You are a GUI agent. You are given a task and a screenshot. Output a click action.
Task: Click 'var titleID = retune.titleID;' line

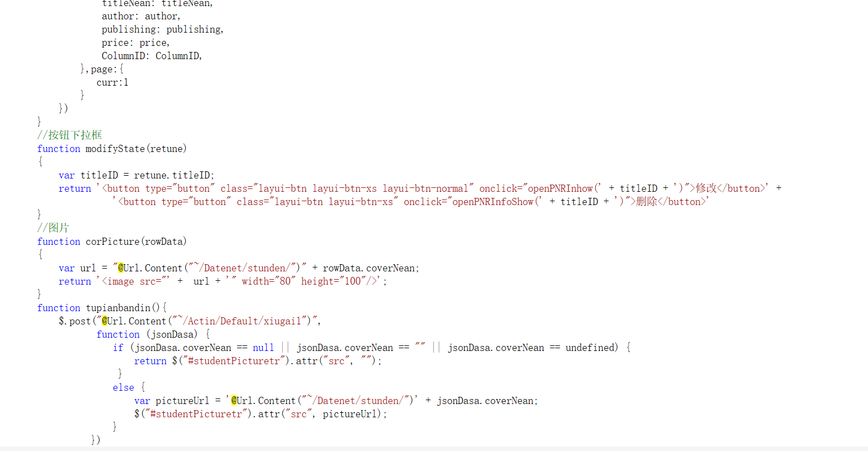[136, 175]
